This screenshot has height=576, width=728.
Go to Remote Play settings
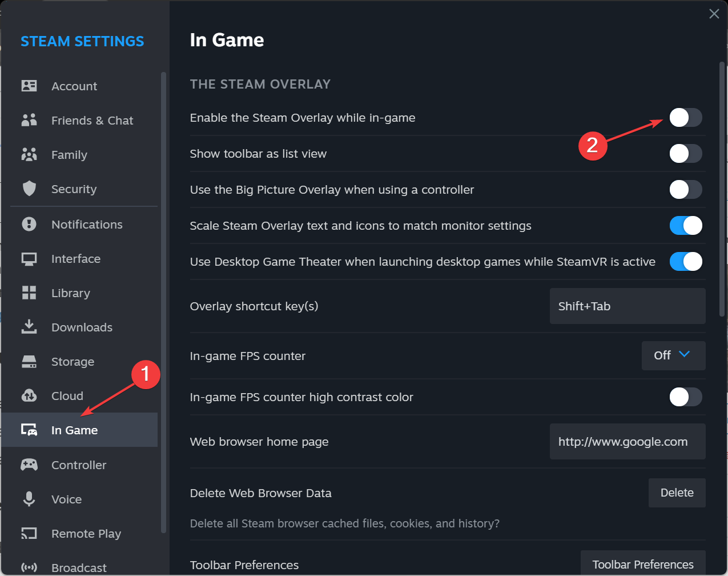click(x=86, y=534)
